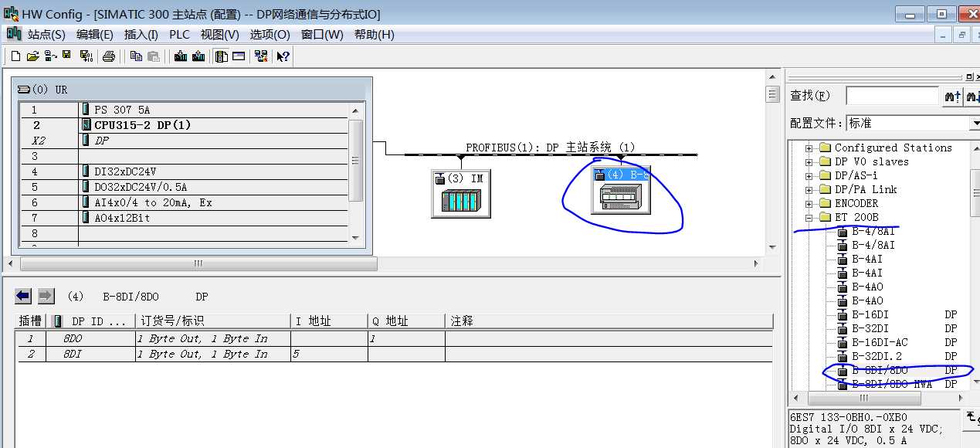Click search-up binoculars icon in catalog
Screen dimensions: 980x448
pyautogui.click(x=952, y=97)
